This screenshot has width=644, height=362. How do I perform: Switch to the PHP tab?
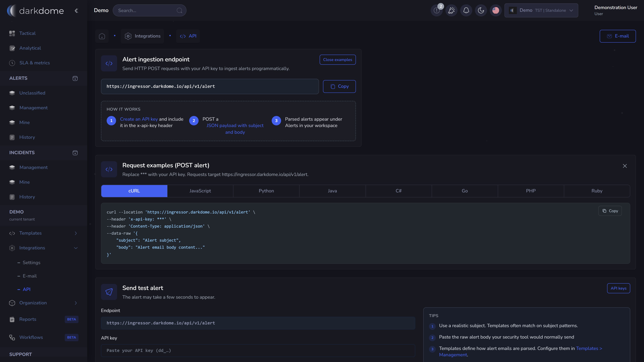pos(531,191)
